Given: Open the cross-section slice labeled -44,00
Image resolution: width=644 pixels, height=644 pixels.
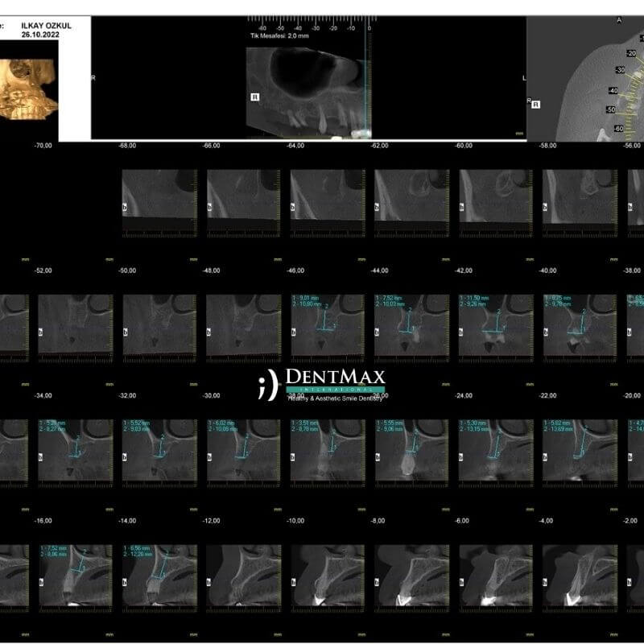Looking at the screenshot, I should (x=411, y=325).
